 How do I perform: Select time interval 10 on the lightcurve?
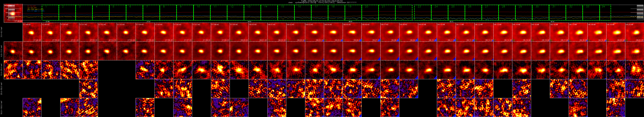click(202, 13)
